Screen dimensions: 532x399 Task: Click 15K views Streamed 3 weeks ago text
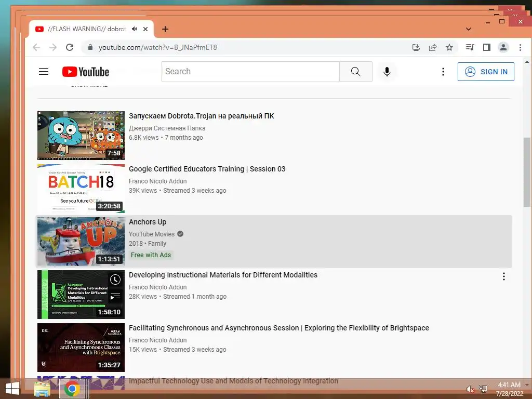coord(178,349)
